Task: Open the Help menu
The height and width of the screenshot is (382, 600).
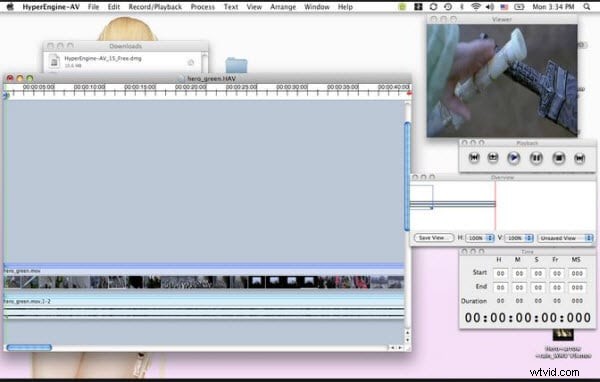Action: click(345, 7)
